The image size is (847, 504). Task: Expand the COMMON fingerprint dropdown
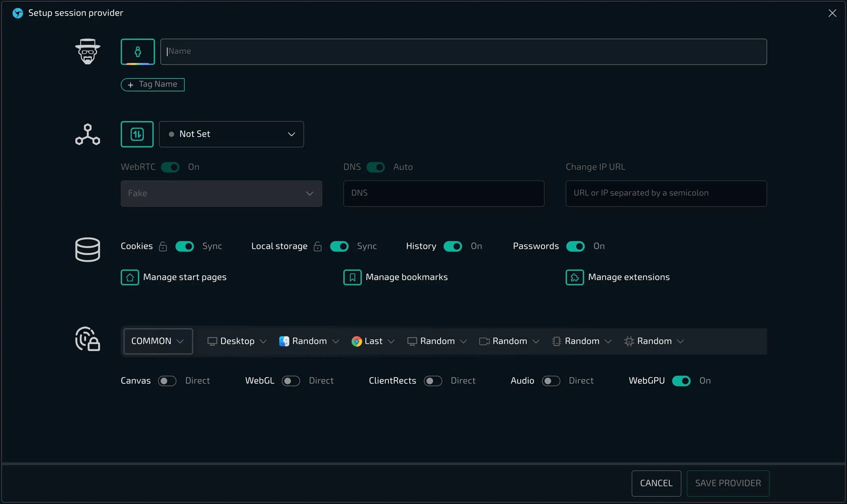tap(158, 341)
